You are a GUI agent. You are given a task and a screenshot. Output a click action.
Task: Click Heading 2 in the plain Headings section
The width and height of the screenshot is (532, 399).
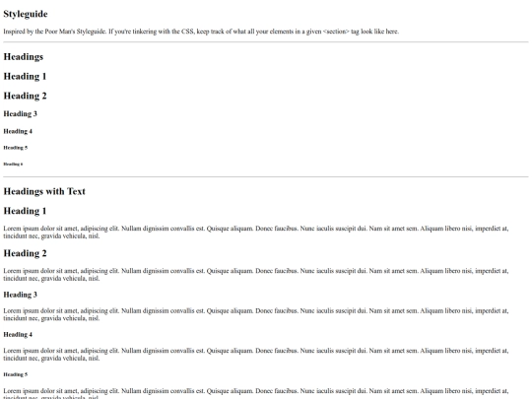coord(25,96)
